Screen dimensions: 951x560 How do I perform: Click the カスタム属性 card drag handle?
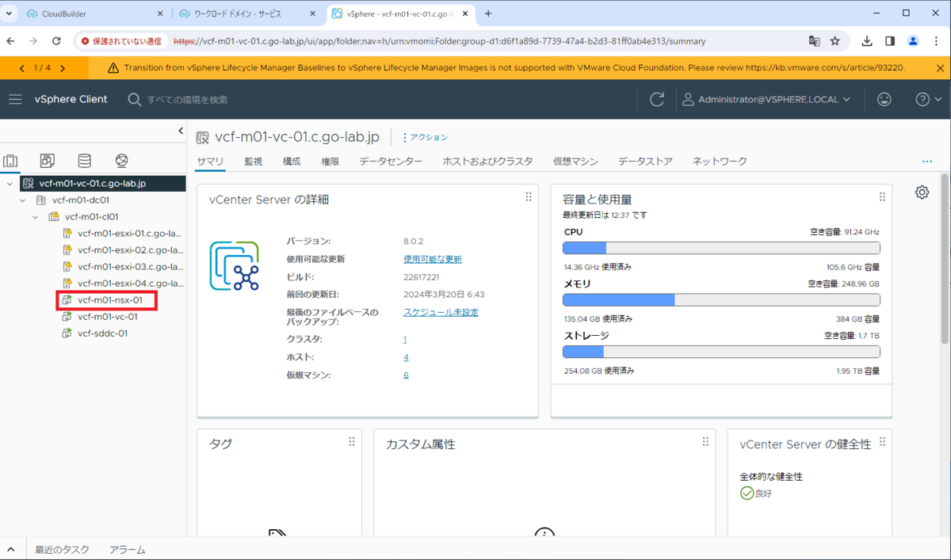click(x=705, y=442)
